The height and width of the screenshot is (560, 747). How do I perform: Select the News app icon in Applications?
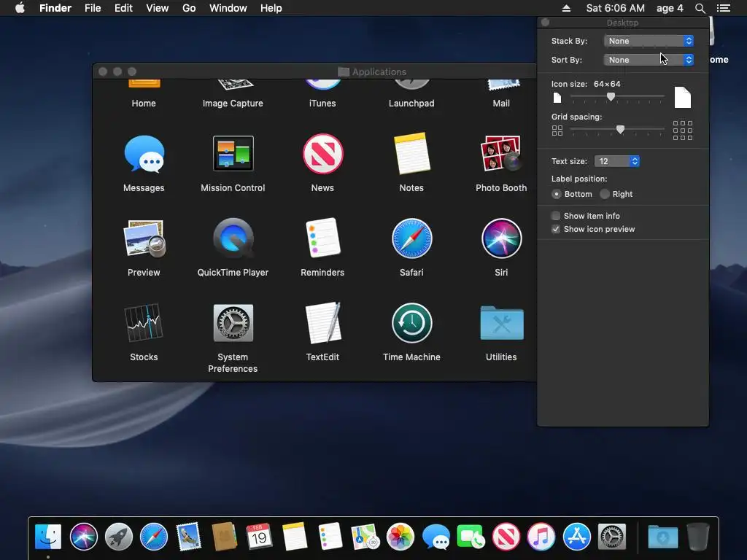322,153
